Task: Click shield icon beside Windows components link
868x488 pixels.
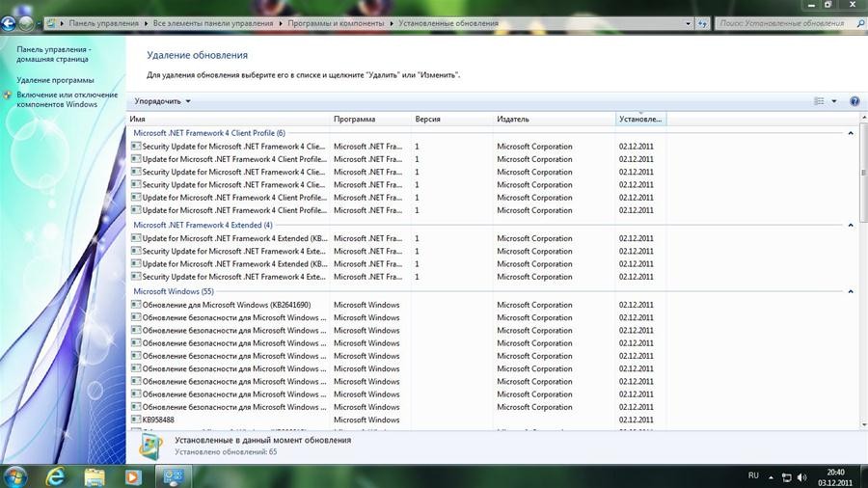Action: 8,95
